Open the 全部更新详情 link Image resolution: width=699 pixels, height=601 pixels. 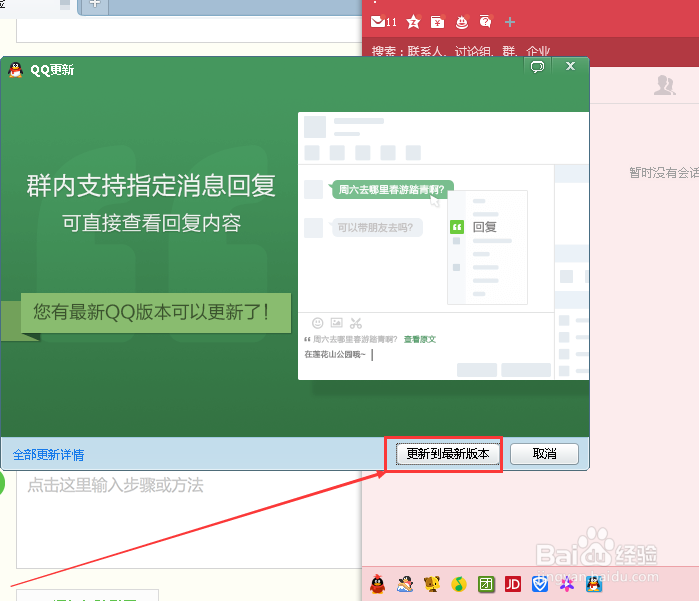pyautogui.click(x=49, y=455)
